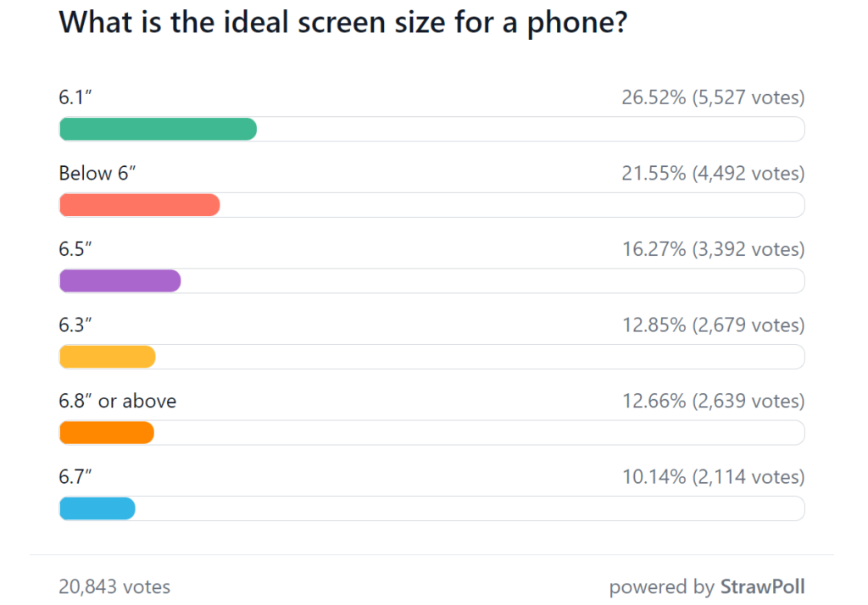Click the 12.85% (2,679 votes) text
Viewport: 868px width, 605px height.
(712, 325)
